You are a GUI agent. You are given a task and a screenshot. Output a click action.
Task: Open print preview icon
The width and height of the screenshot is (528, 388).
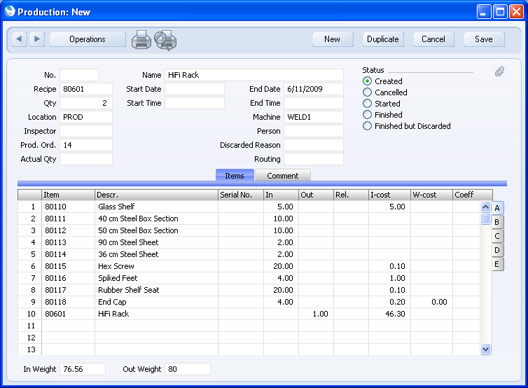[165, 40]
